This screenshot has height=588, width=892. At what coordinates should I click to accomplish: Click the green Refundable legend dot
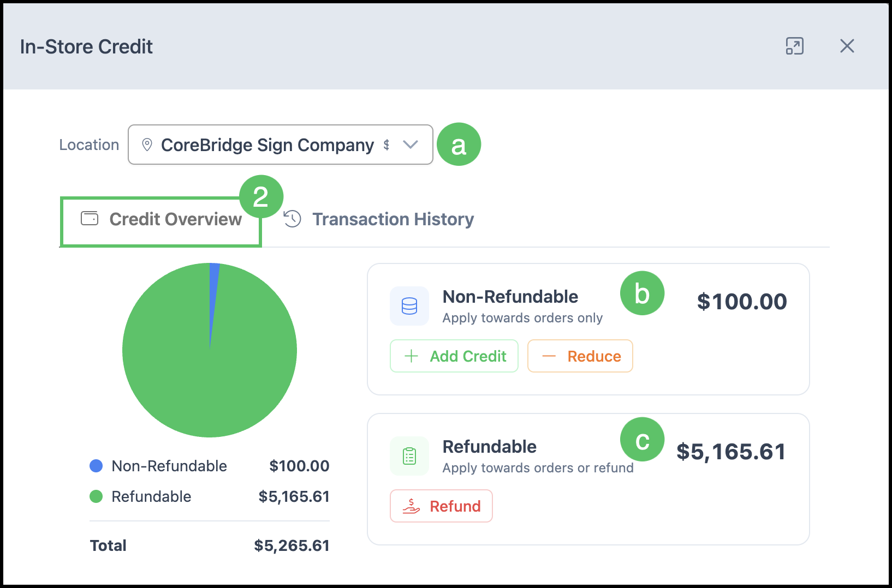[x=96, y=496]
